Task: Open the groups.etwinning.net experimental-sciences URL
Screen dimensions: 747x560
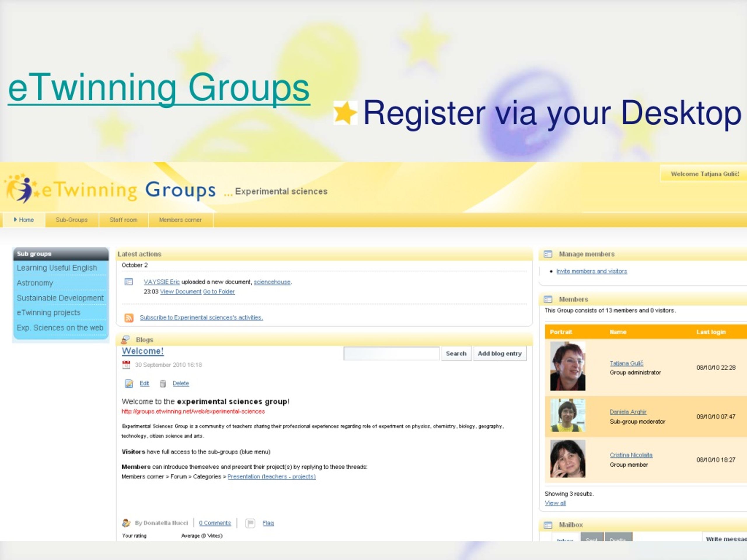Action: tap(193, 412)
